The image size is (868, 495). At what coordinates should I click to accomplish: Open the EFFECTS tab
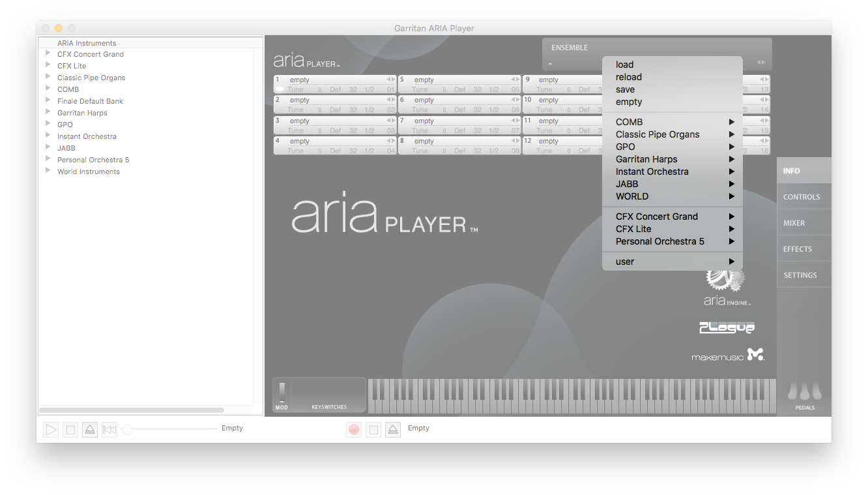pyautogui.click(x=804, y=249)
